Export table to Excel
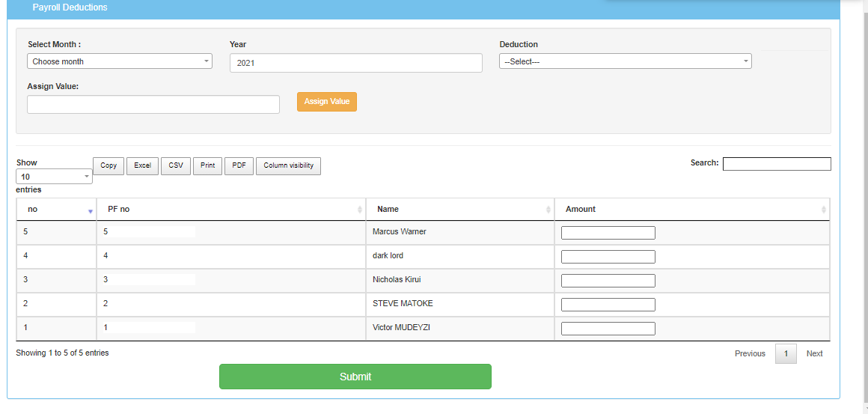 [x=142, y=165]
